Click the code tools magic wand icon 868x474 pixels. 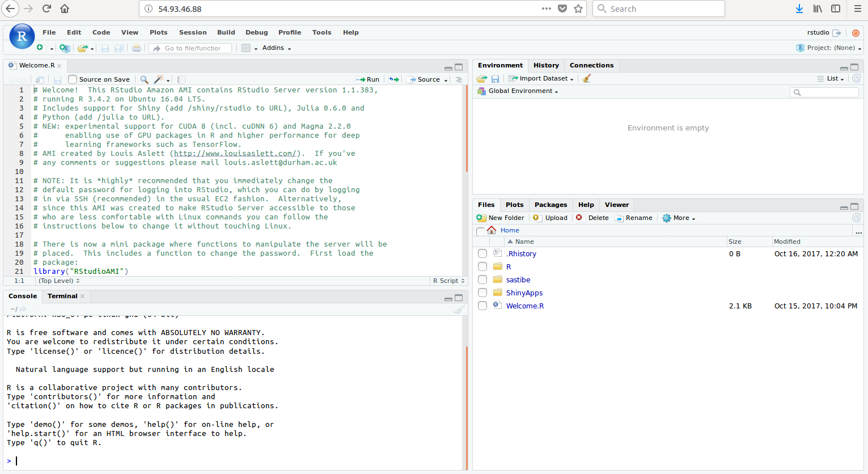[159, 79]
